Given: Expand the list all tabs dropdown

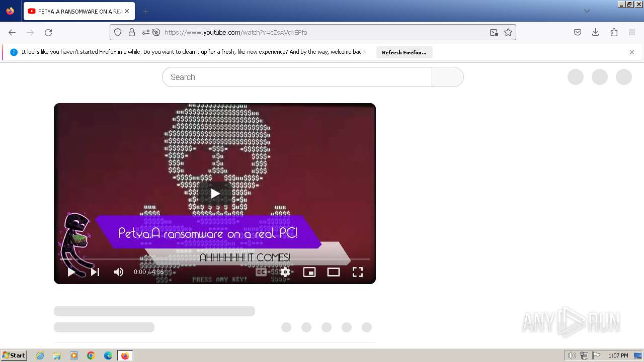Looking at the screenshot, I should [587, 11].
